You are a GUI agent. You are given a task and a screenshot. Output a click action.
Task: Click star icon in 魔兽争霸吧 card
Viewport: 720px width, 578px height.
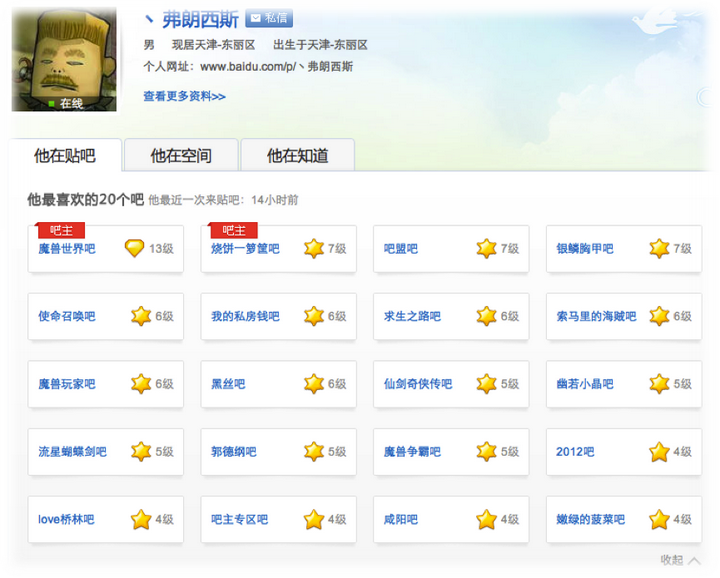pos(486,451)
